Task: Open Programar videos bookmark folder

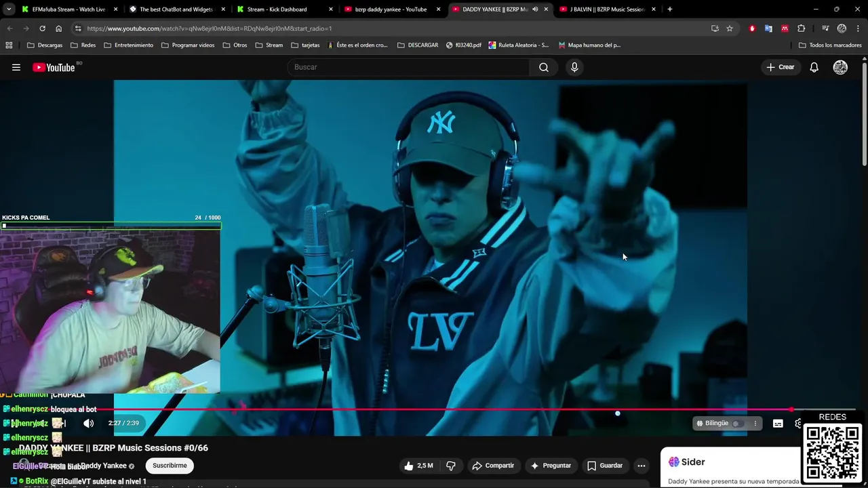Action: 188,45
